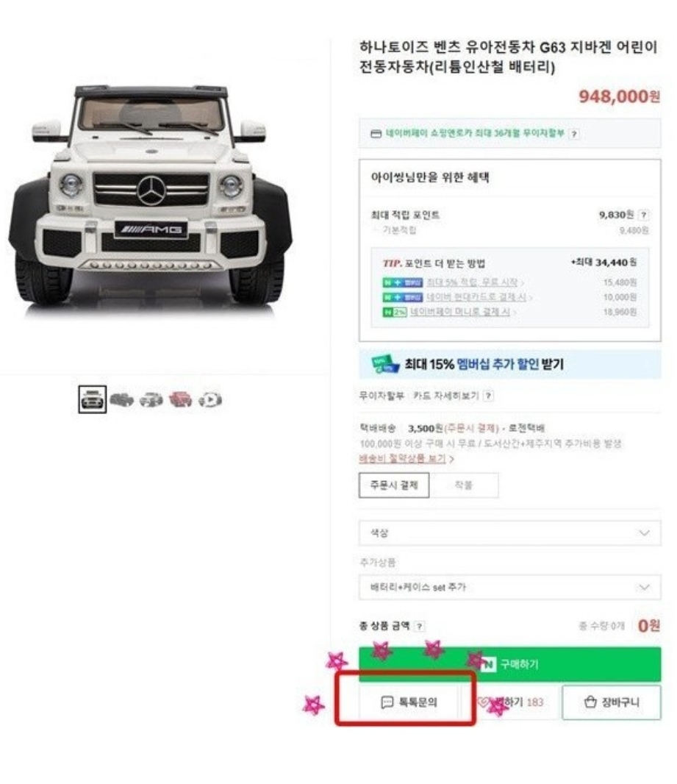The image size is (677, 784).
Task: Select the red car thumbnail
Action: [x=180, y=399]
